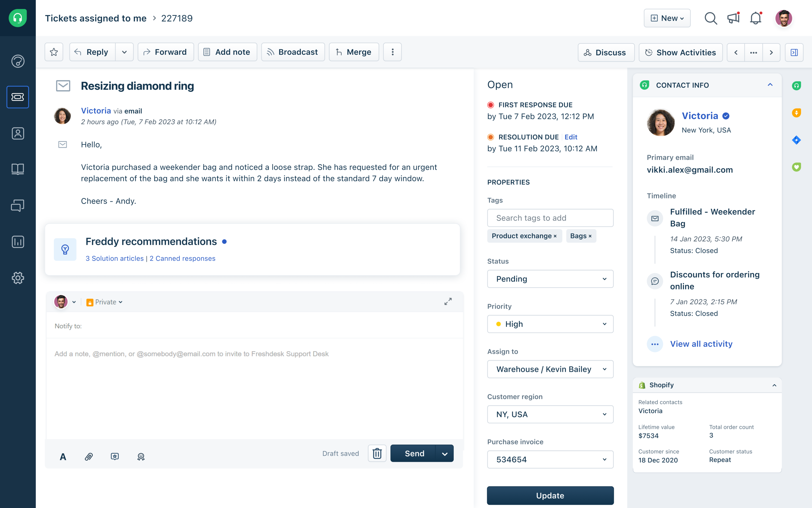Open search from the top bar
The image size is (812, 508).
[711, 18]
